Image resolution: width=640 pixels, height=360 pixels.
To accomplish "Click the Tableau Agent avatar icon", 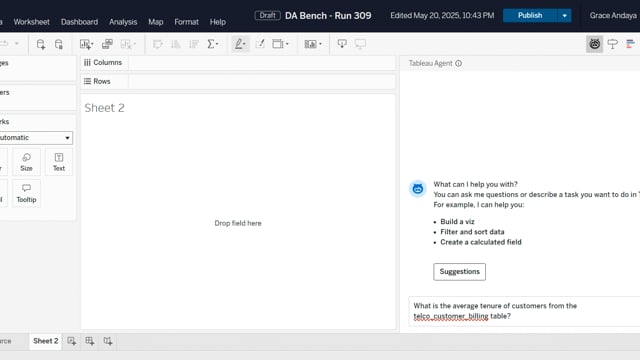I will (x=418, y=189).
